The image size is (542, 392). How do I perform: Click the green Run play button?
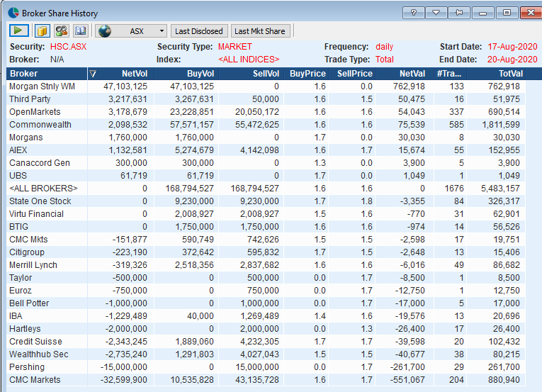(18, 30)
